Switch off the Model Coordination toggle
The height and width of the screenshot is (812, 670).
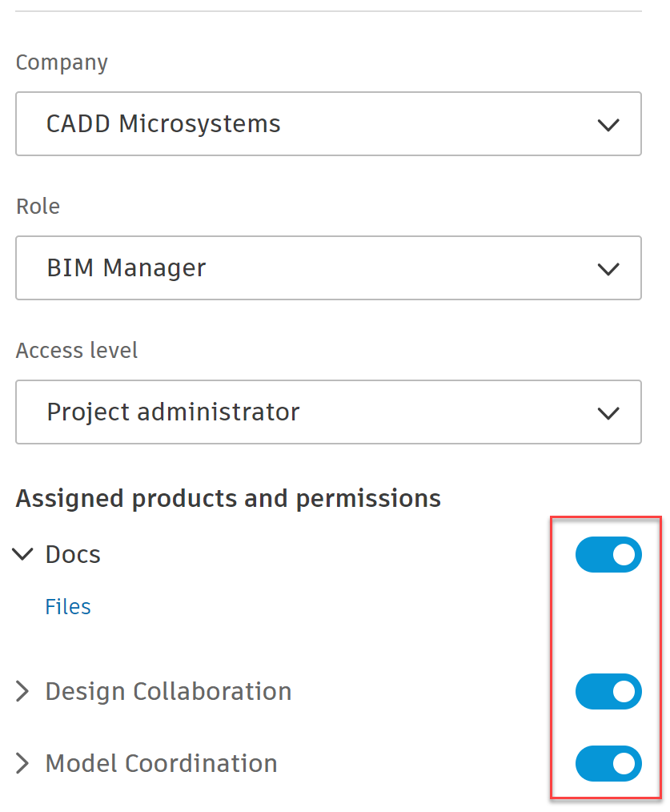pos(608,763)
